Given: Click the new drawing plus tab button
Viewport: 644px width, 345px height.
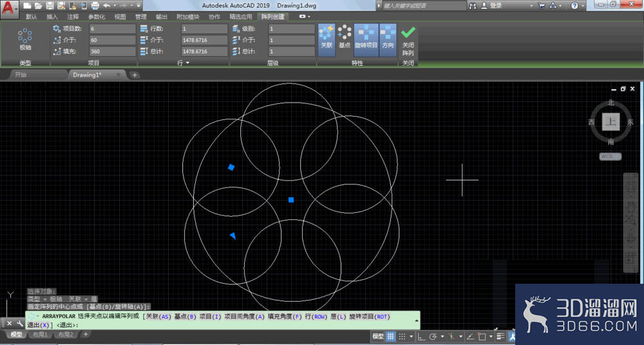Looking at the screenshot, I should coord(135,75).
